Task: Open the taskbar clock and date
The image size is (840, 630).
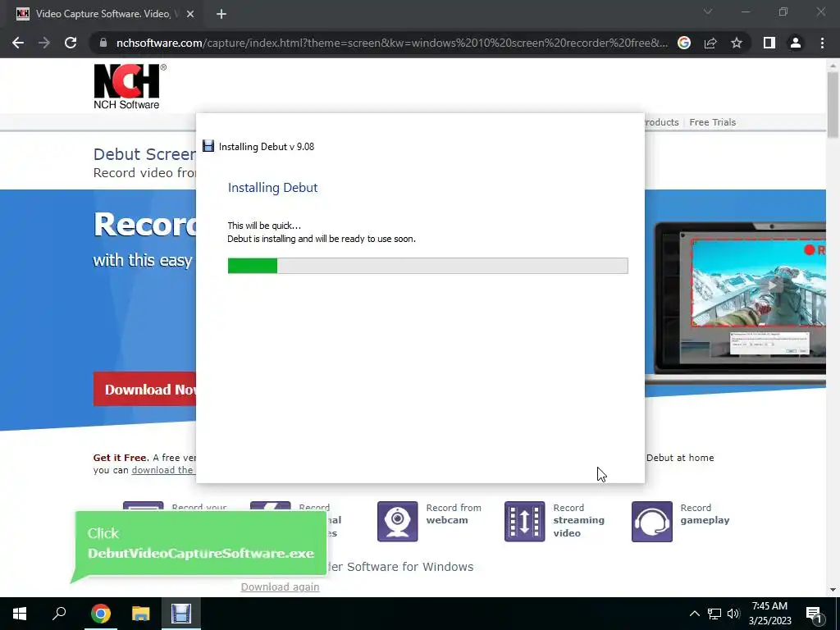Action: [x=769, y=614]
